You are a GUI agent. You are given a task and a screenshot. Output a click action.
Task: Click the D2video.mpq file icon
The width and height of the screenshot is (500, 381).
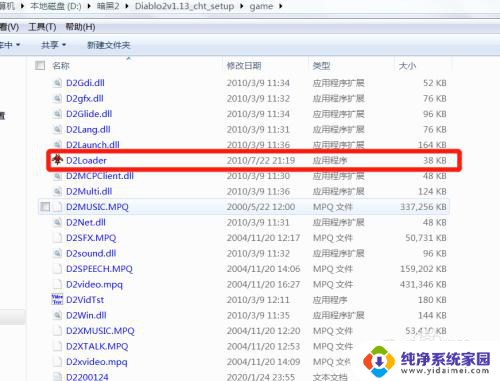[57, 285]
